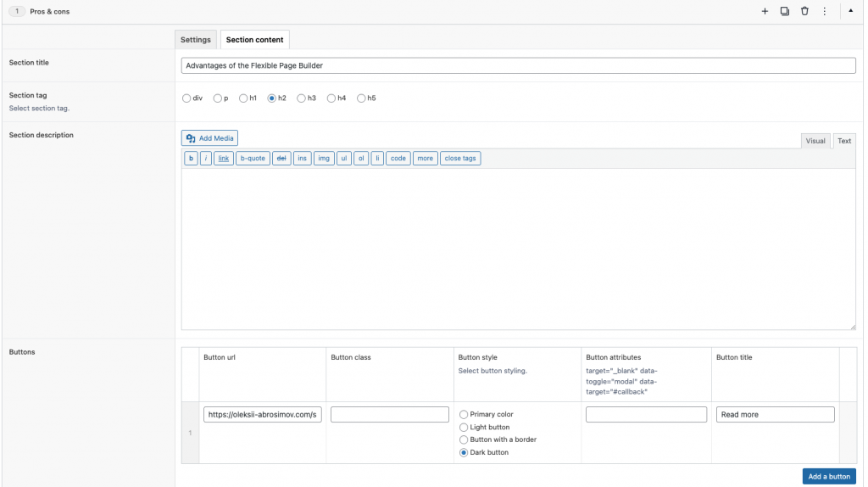
Task: Focus the Section title input field
Action: click(518, 65)
